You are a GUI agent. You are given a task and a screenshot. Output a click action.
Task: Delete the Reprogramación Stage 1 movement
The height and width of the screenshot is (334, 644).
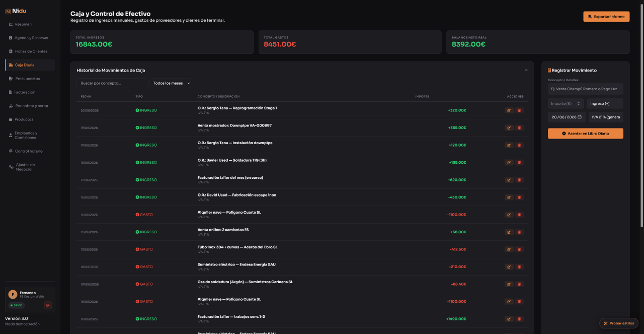(x=519, y=110)
